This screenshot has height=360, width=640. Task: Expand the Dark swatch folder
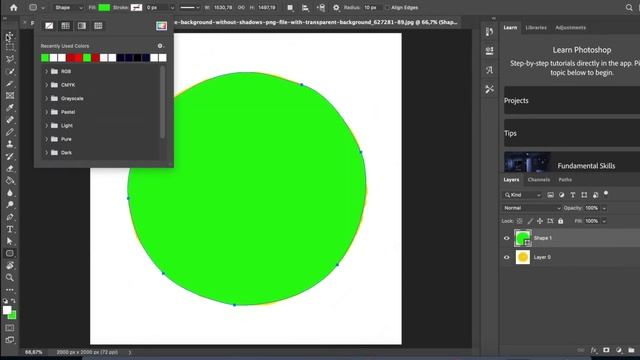pyautogui.click(x=46, y=152)
